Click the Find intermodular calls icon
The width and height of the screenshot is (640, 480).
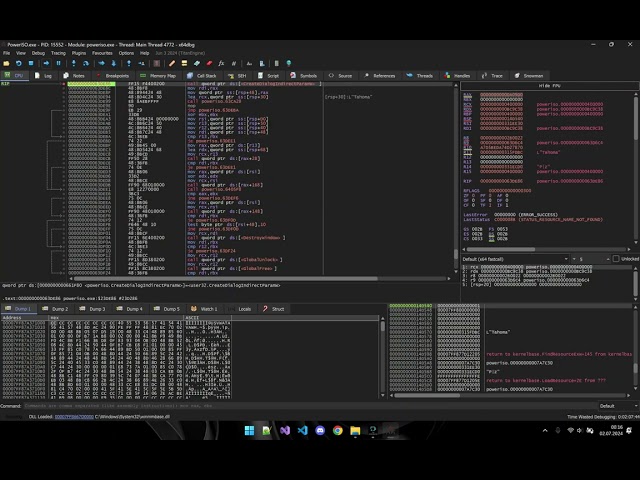coord(262,63)
